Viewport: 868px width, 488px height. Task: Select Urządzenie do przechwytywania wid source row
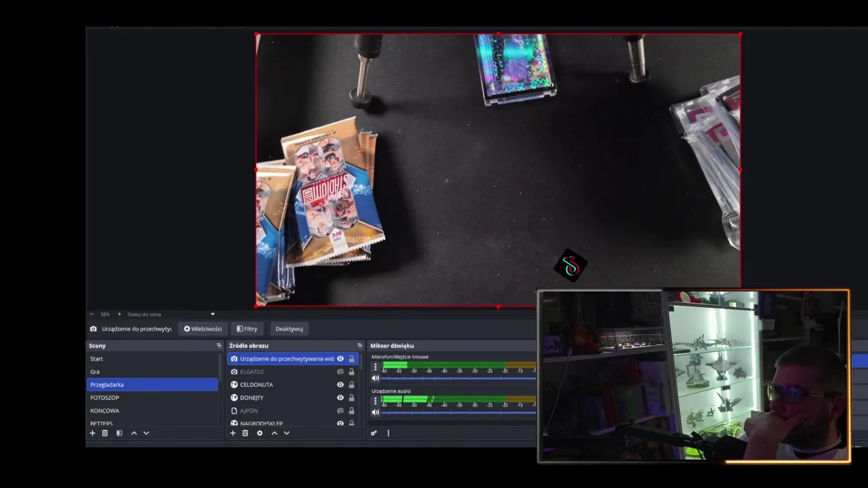(x=292, y=359)
